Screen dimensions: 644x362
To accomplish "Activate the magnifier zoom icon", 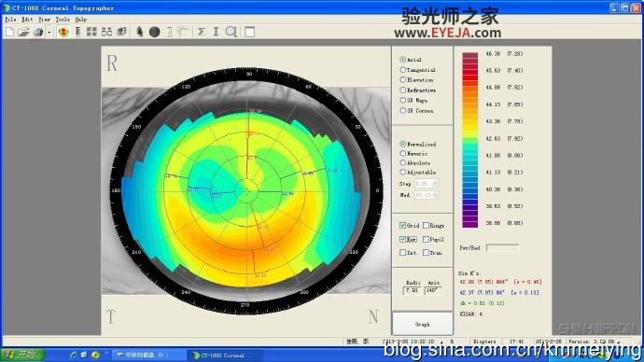I will click(231, 32).
